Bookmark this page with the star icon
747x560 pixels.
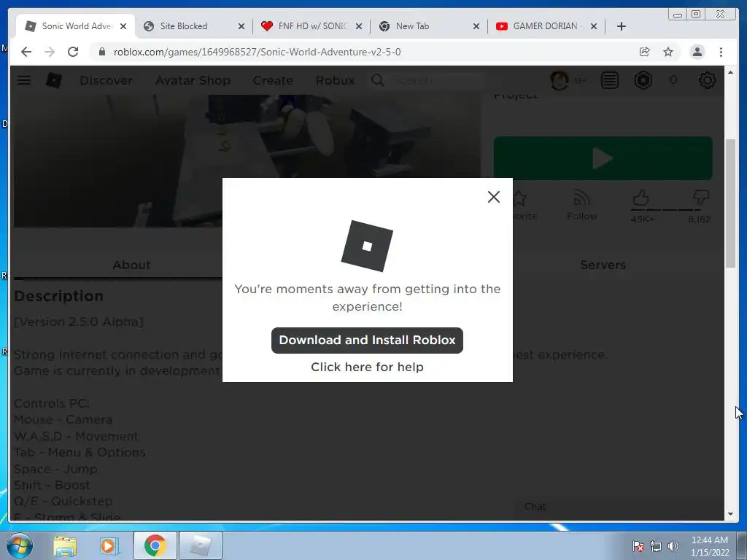tap(668, 52)
